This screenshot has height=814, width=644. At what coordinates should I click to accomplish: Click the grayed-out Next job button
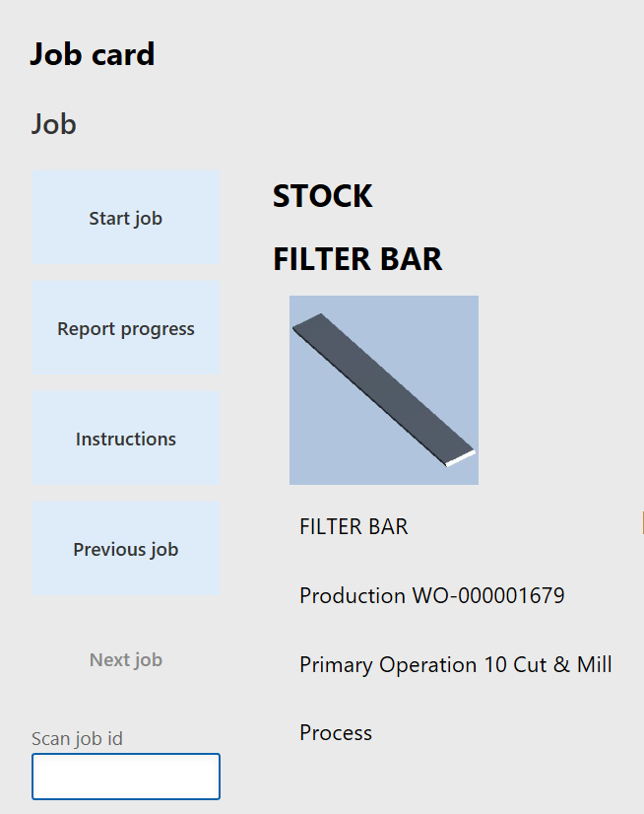coord(125,659)
